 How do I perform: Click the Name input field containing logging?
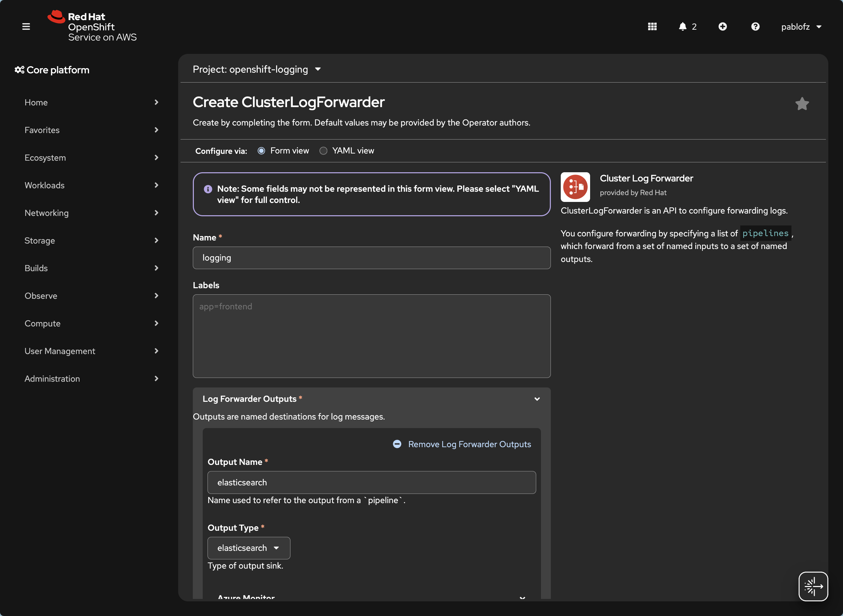(372, 258)
